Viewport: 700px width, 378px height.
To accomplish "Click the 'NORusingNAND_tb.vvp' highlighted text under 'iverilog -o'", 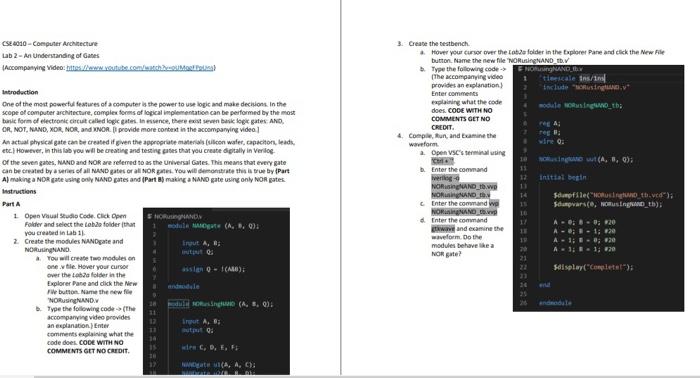I will coord(464,187).
